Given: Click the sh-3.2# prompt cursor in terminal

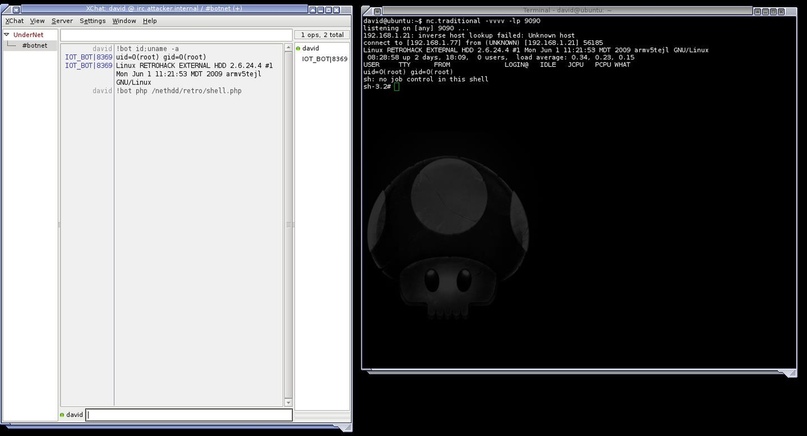Looking at the screenshot, I should pyautogui.click(x=396, y=86).
